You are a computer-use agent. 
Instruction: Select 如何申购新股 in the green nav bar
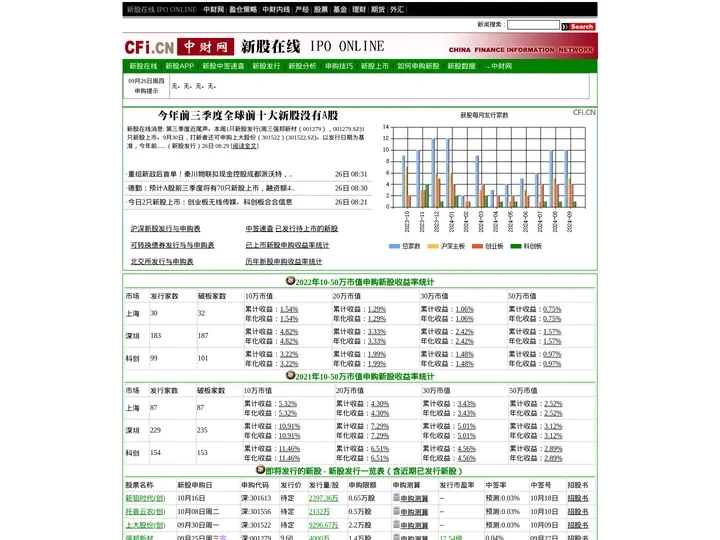pos(418,66)
